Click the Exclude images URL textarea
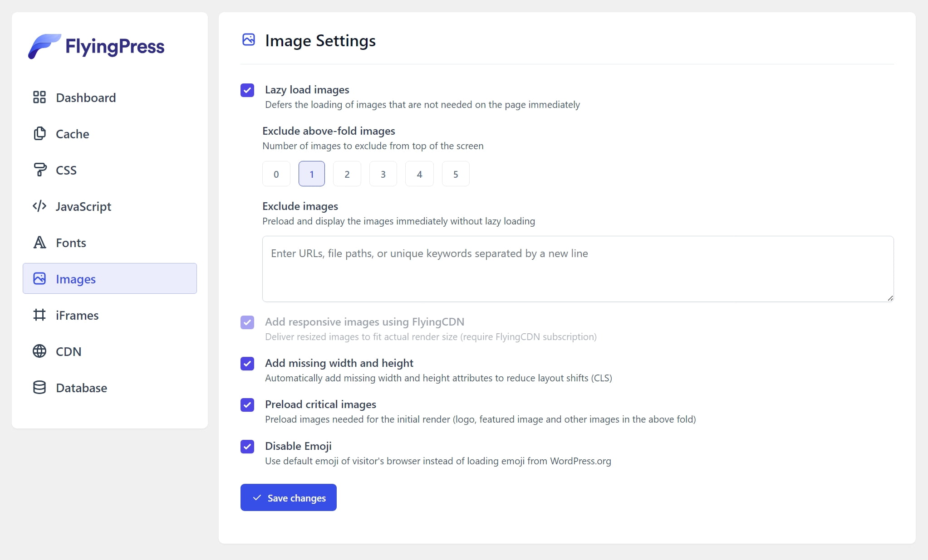Viewport: 928px width, 560px height. point(578,269)
